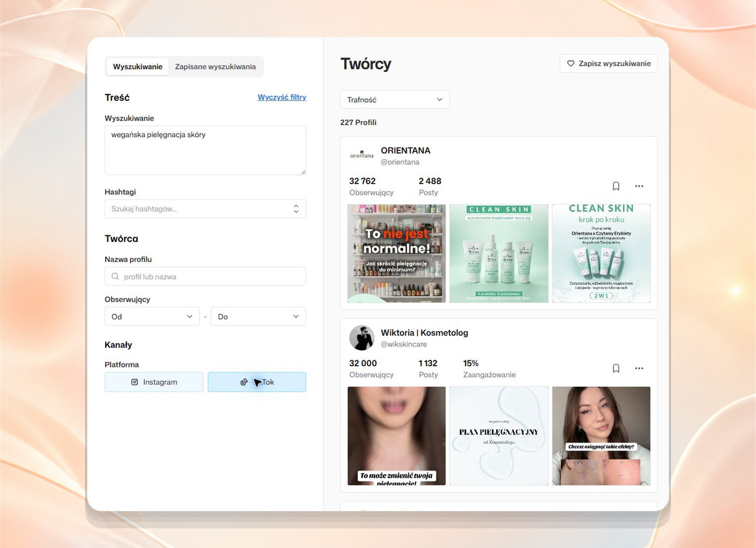Save search with Zapisz wyszukiwanie button
The height and width of the screenshot is (548, 756).
[x=609, y=63]
